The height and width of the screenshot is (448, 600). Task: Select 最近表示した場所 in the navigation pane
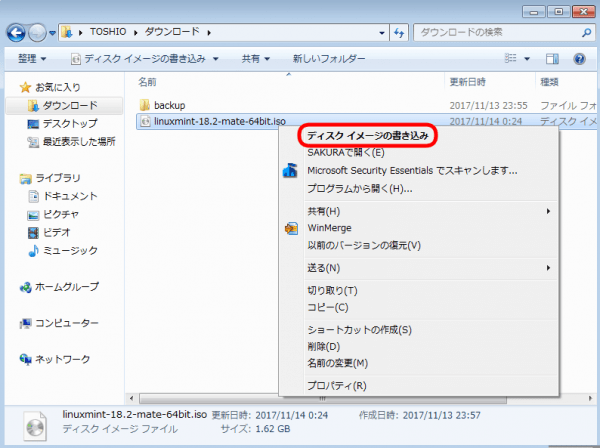tap(79, 142)
